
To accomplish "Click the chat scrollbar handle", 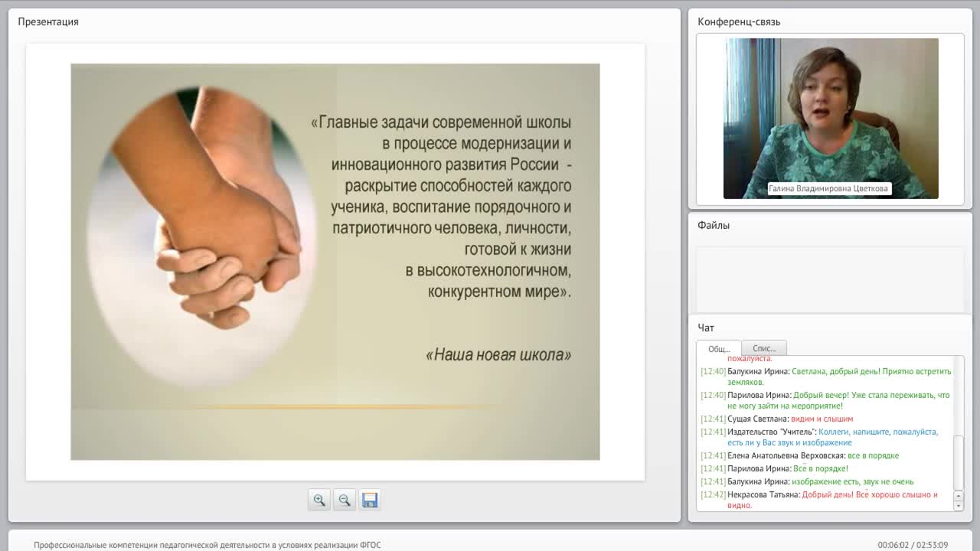I will [x=959, y=462].
